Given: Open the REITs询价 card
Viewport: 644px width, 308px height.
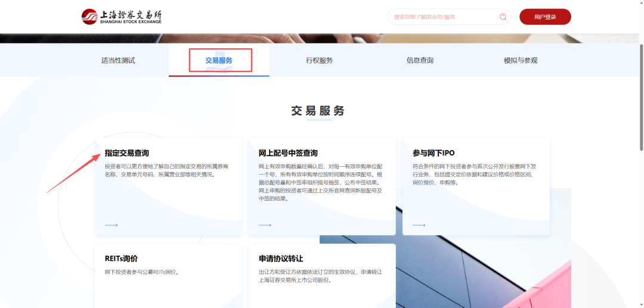Looking at the screenshot, I should (122, 259).
